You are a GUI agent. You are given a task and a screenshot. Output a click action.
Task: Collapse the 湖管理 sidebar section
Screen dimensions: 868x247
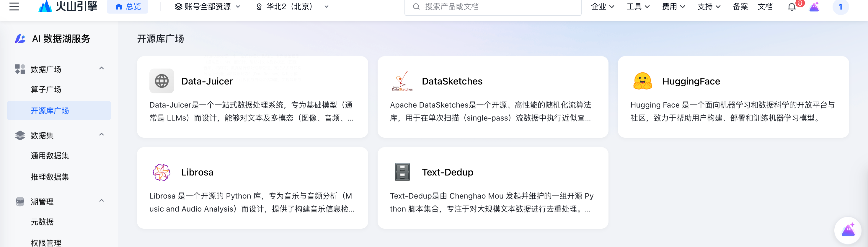point(102,201)
